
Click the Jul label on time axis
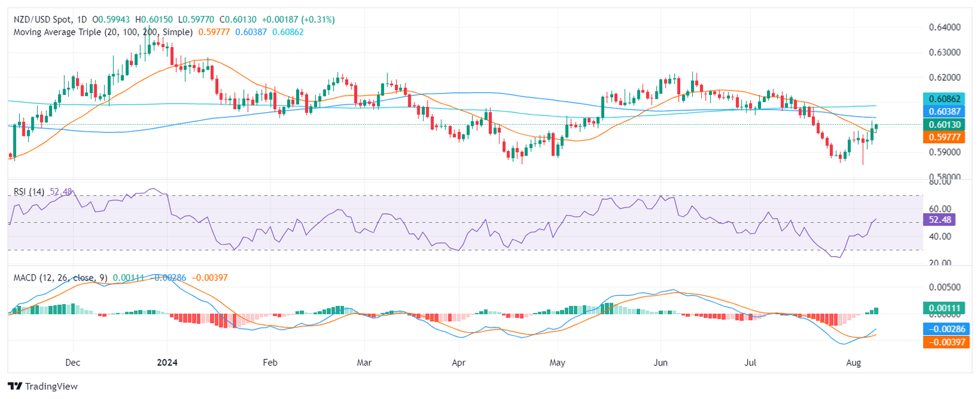point(751,363)
